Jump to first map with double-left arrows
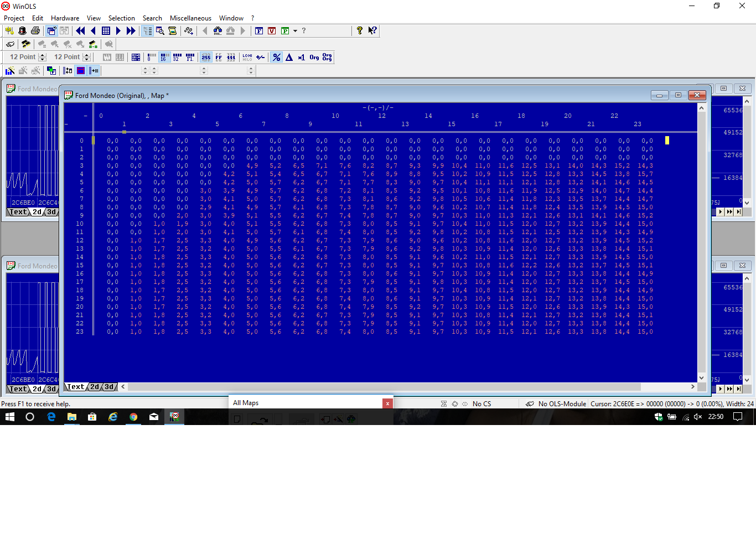 click(80, 30)
